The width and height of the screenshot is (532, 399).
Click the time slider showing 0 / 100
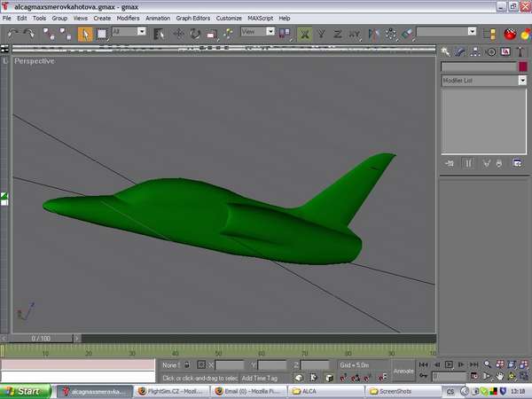[41, 339]
